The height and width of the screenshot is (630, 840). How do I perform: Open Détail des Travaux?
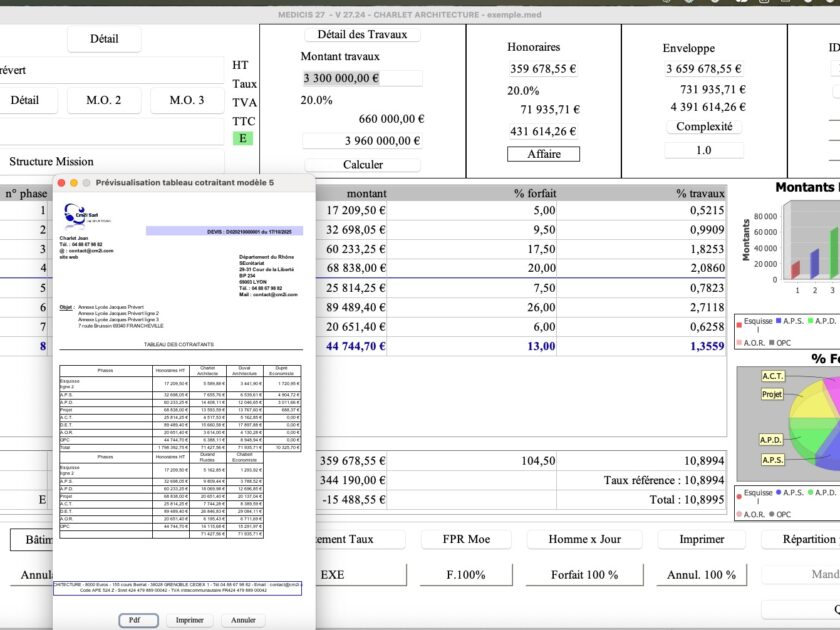362,34
